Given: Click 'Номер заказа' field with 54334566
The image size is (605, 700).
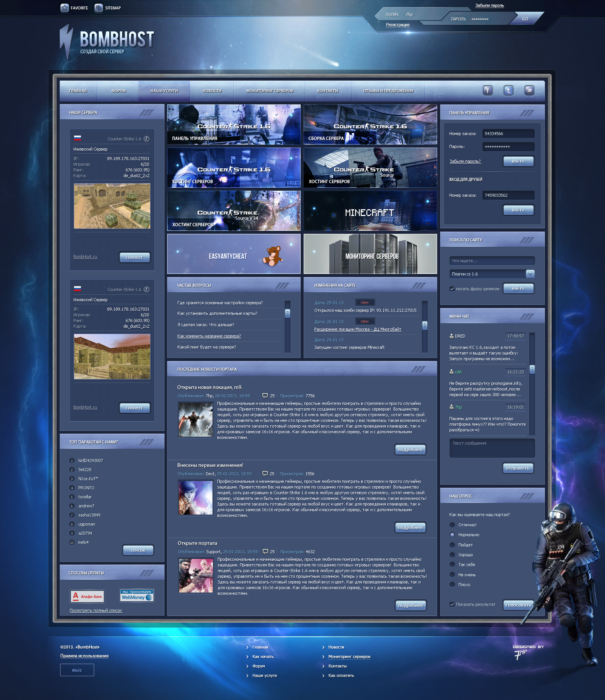Looking at the screenshot, I should coord(508,134).
